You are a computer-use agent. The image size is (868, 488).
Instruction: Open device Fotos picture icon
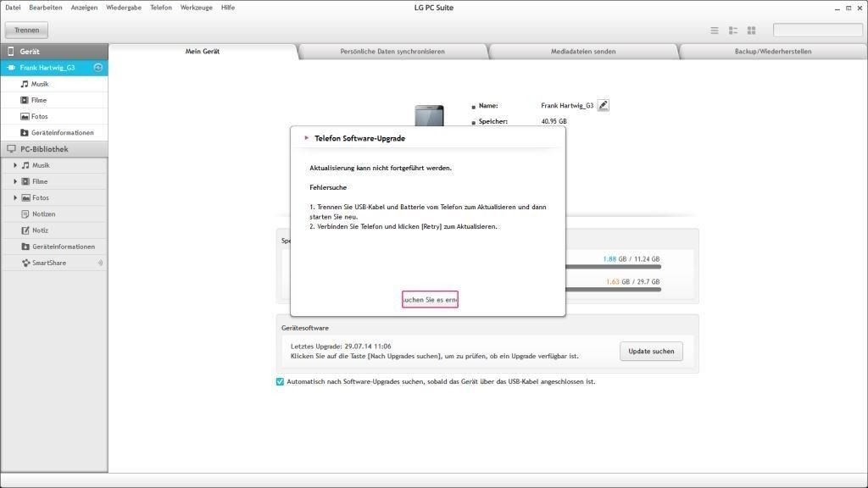pyautogui.click(x=25, y=117)
